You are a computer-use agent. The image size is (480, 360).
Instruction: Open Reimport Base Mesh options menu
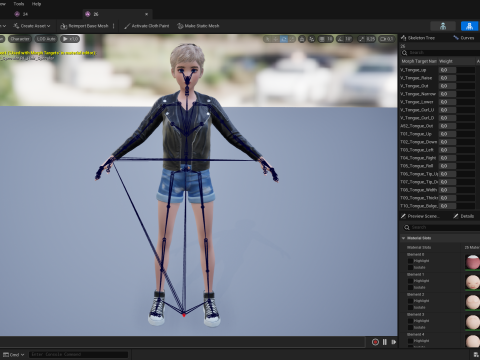pyautogui.click(x=114, y=26)
